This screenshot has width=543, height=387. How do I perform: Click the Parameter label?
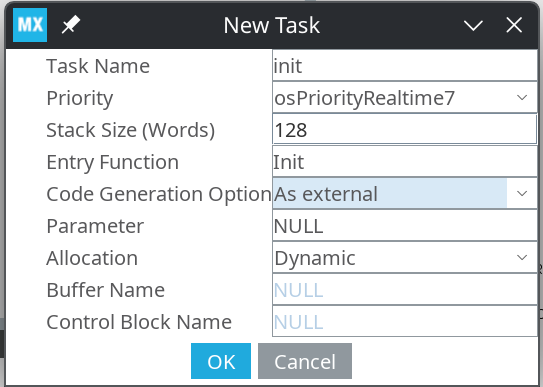[95, 226]
